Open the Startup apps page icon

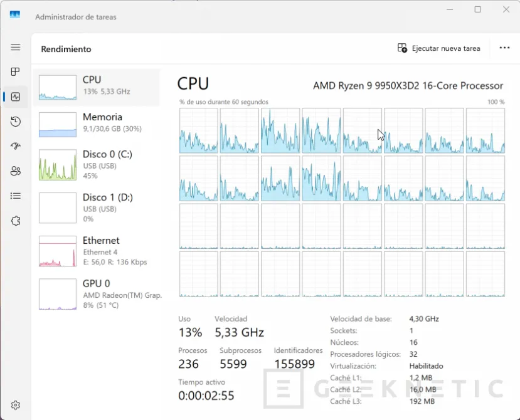16,146
